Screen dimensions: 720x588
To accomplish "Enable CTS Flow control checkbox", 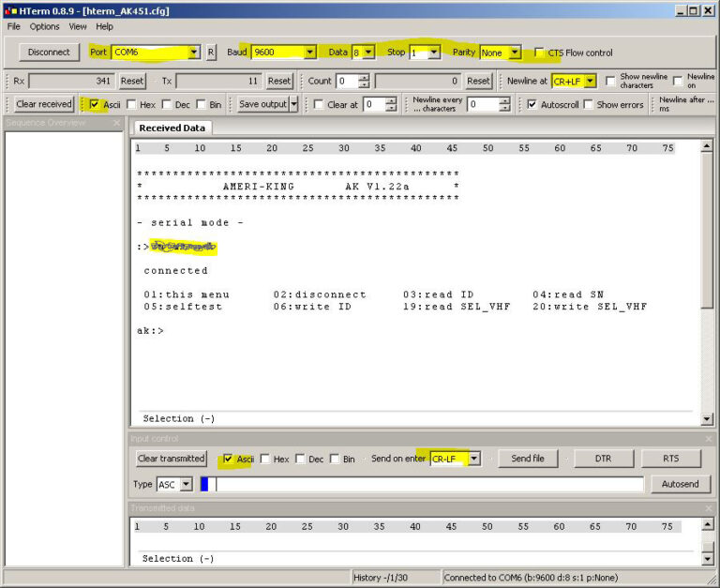I will [x=540, y=53].
